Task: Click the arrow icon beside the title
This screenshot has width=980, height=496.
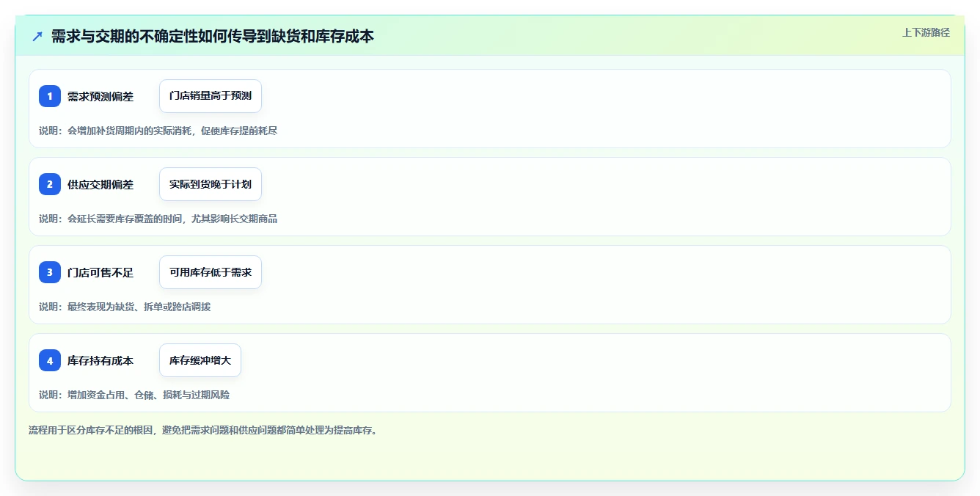Action: click(37, 36)
